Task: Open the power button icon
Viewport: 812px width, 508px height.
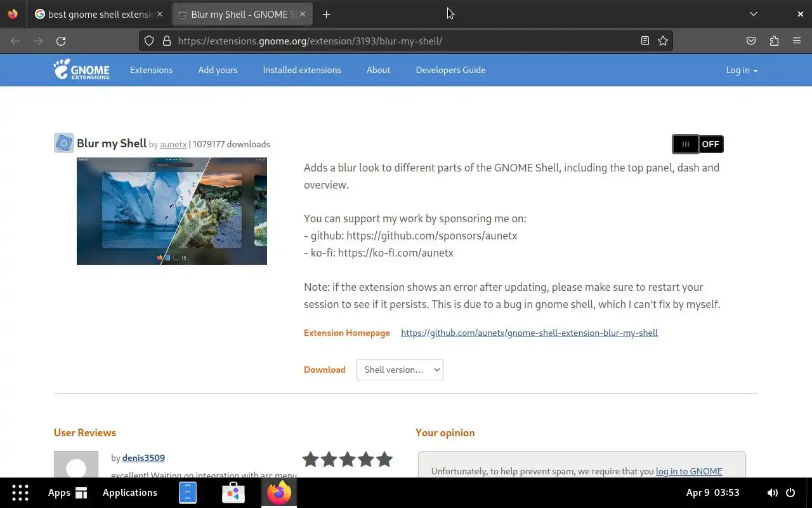Action: point(790,493)
